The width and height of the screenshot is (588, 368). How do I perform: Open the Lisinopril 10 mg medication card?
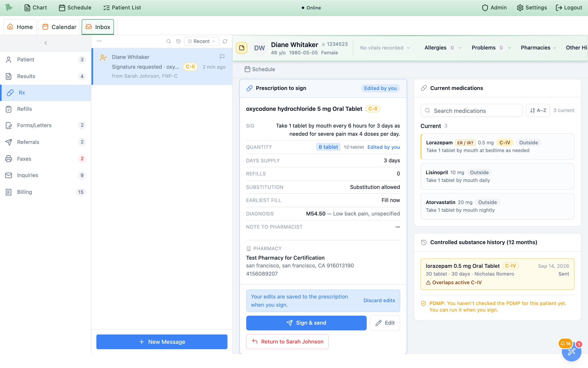coord(497,176)
